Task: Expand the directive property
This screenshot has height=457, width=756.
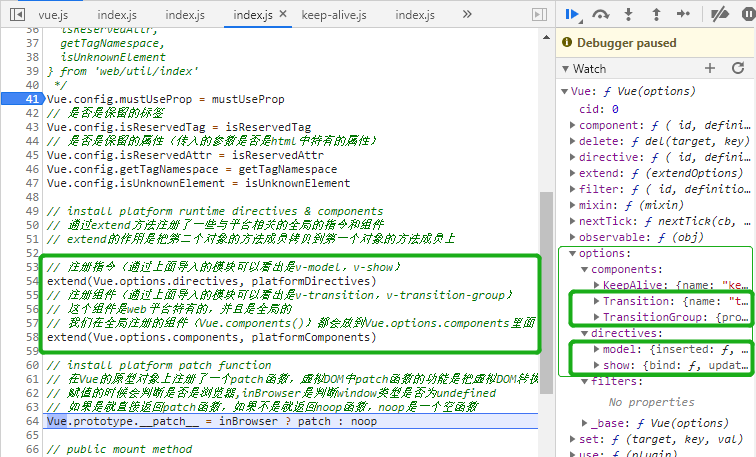Action: (572, 157)
